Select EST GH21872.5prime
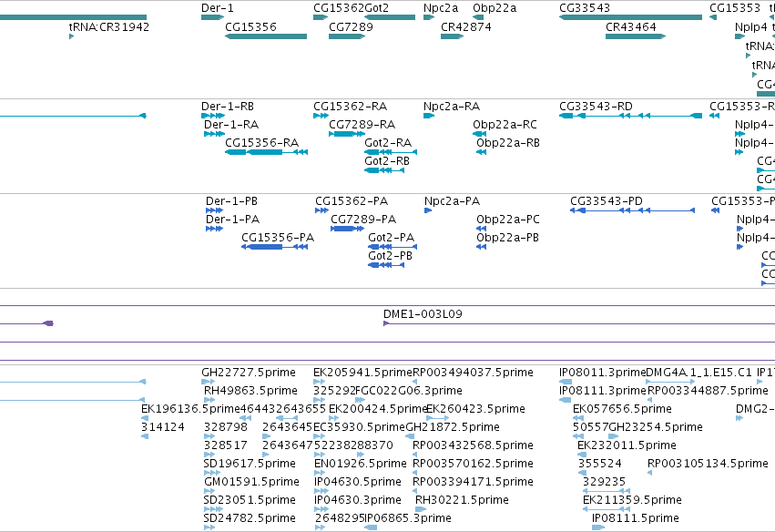775x532 pixels. (410, 436)
